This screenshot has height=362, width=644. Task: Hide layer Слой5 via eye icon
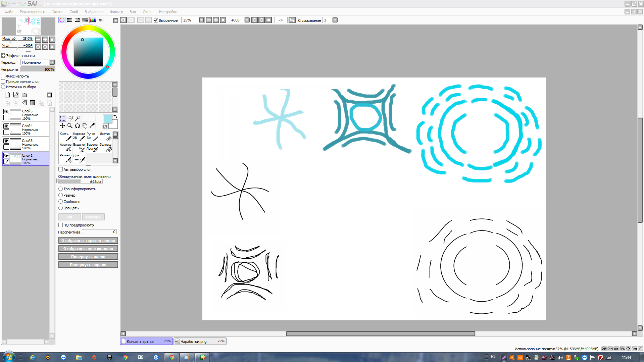6,111
